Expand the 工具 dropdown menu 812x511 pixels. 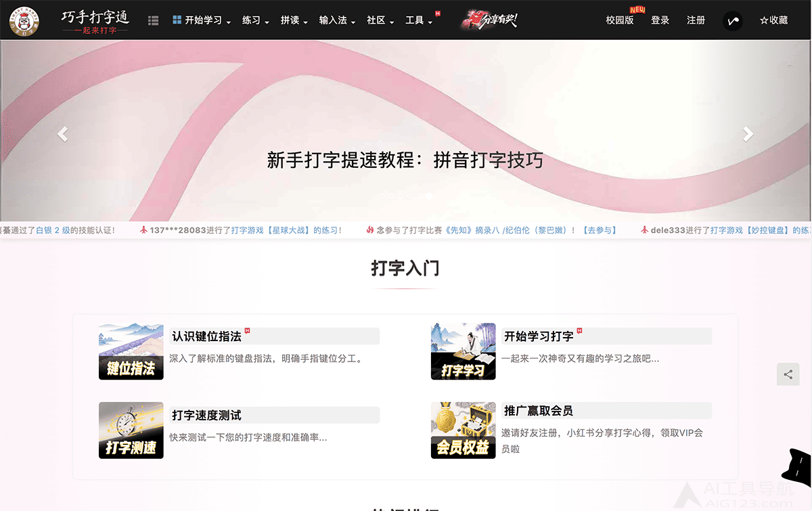(419, 20)
